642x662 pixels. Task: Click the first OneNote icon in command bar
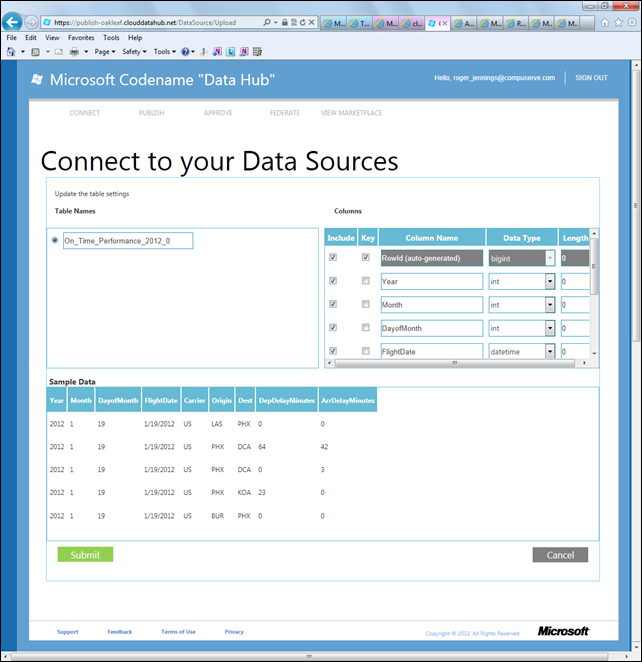217,52
